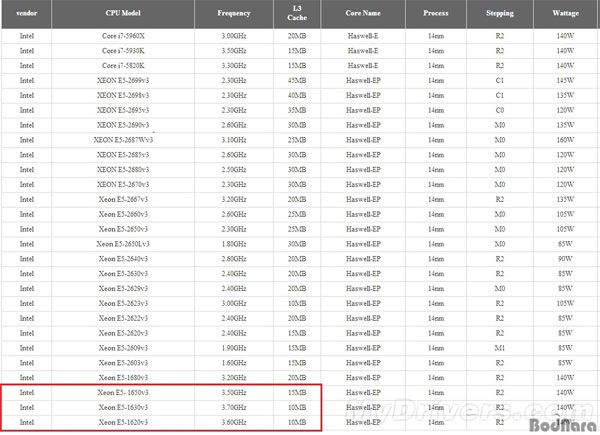Viewport: 600px width, 435px height.
Task: Click the 1.60GHz frequency value
Action: (x=234, y=363)
